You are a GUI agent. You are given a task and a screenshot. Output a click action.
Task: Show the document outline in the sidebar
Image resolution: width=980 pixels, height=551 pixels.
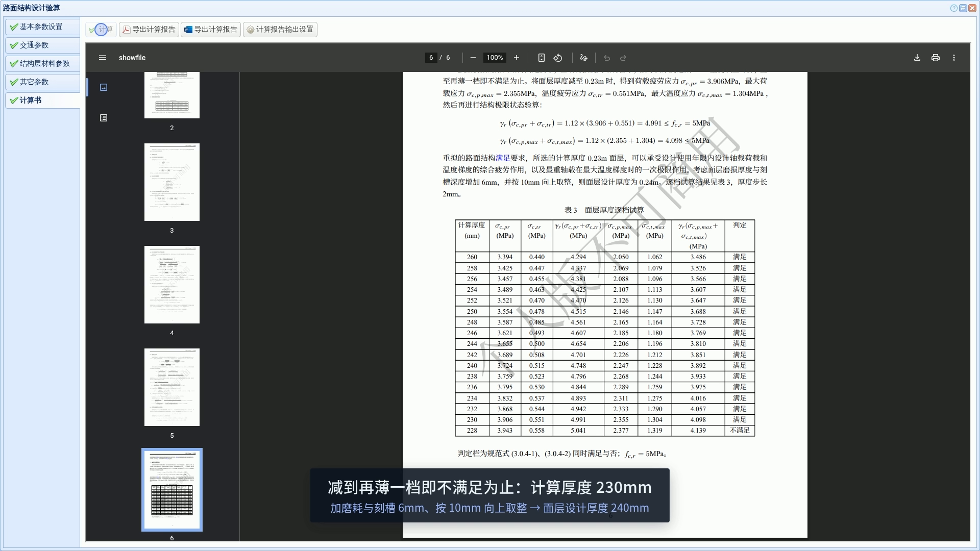[x=104, y=118]
